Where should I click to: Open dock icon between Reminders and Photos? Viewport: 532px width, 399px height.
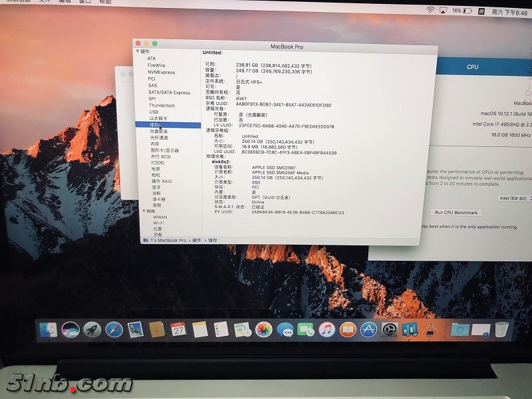point(243,330)
